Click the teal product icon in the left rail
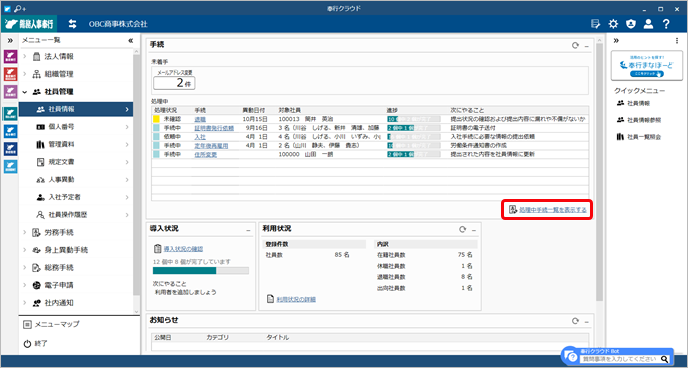Image resolution: width=688 pixels, height=368 pixels. tap(10, 114)
